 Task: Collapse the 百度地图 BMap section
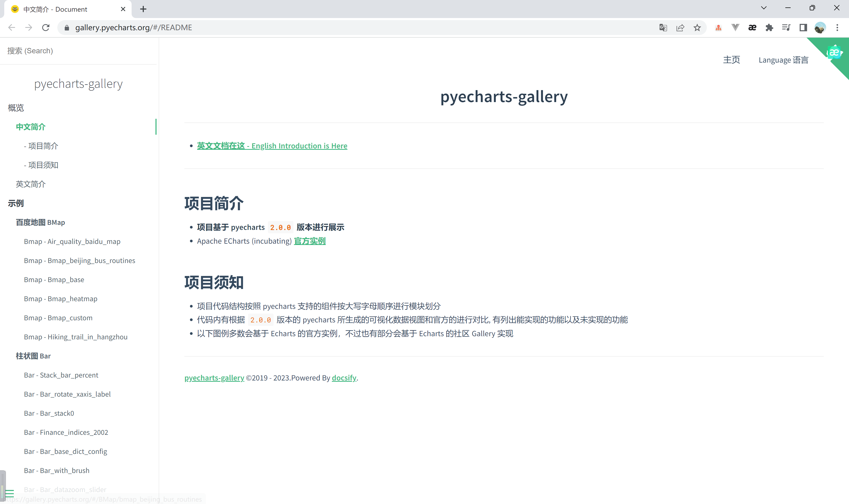click(40, 222)
